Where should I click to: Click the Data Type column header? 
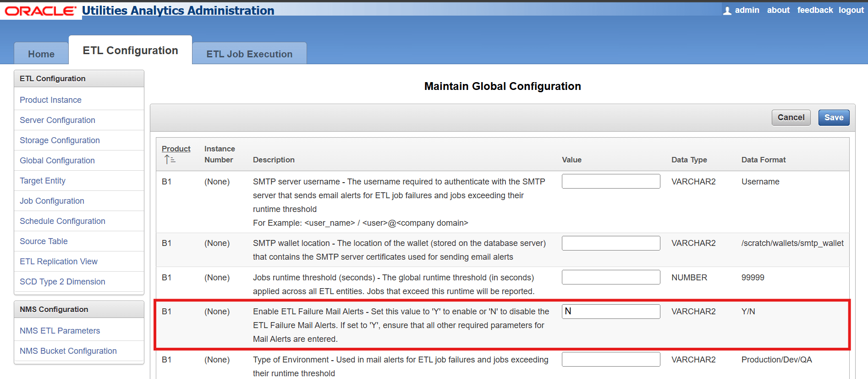coord(689,160)
